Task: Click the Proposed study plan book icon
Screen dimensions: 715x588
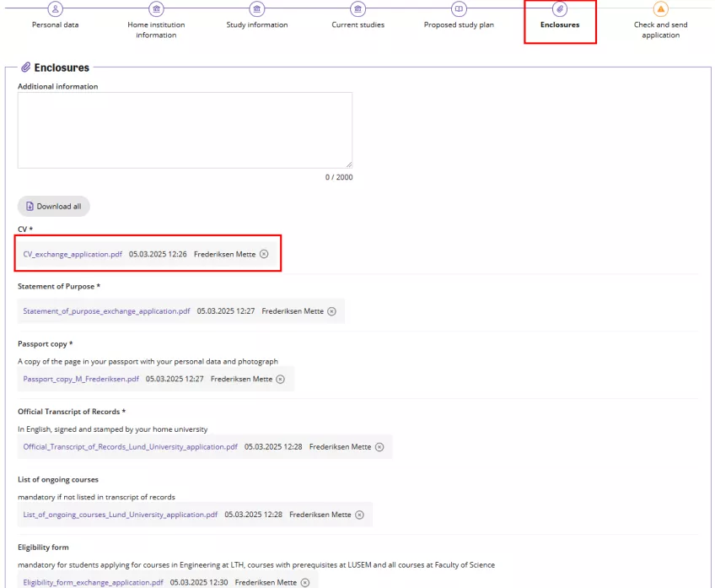Action: click(x=459, y=9)
